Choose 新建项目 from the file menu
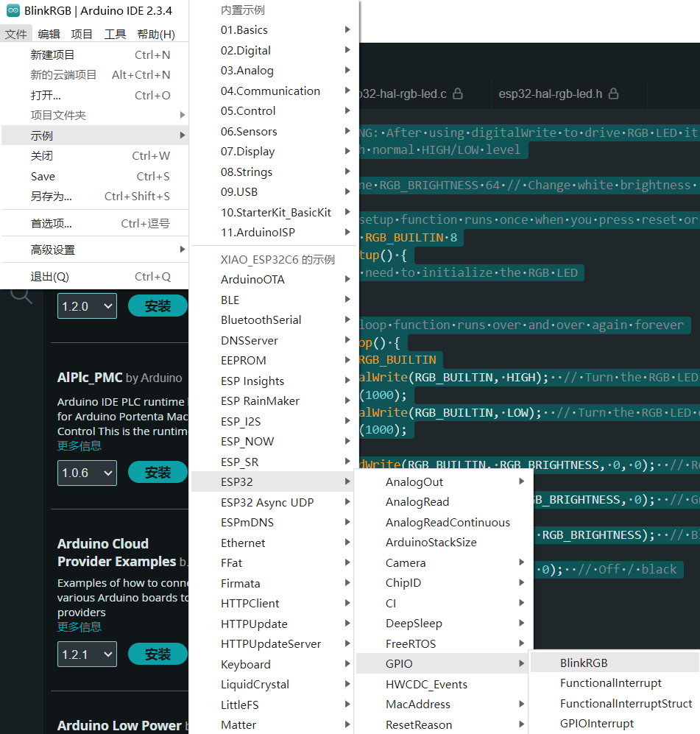 pyautogui.click(x=95, y=54)
